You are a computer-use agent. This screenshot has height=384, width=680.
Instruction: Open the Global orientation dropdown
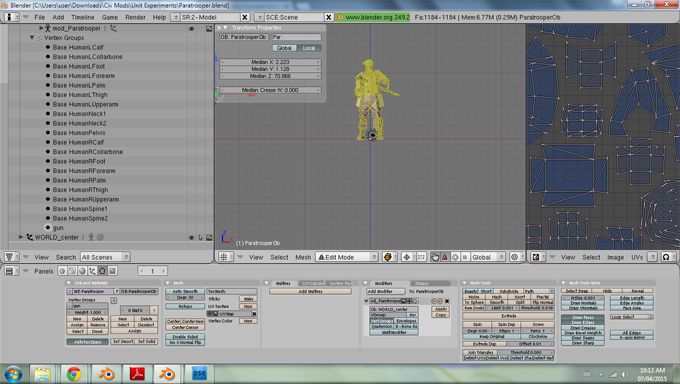pos(487,257)
